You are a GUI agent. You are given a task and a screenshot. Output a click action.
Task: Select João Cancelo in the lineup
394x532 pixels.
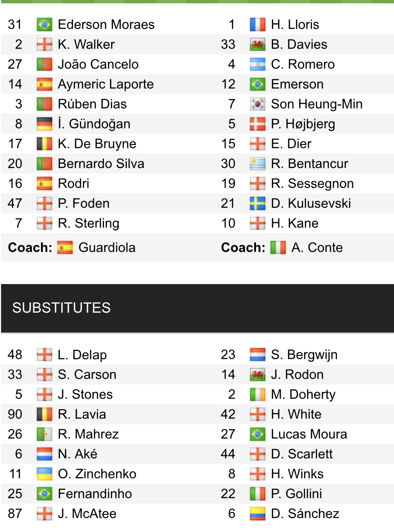(x=98, y=64)
